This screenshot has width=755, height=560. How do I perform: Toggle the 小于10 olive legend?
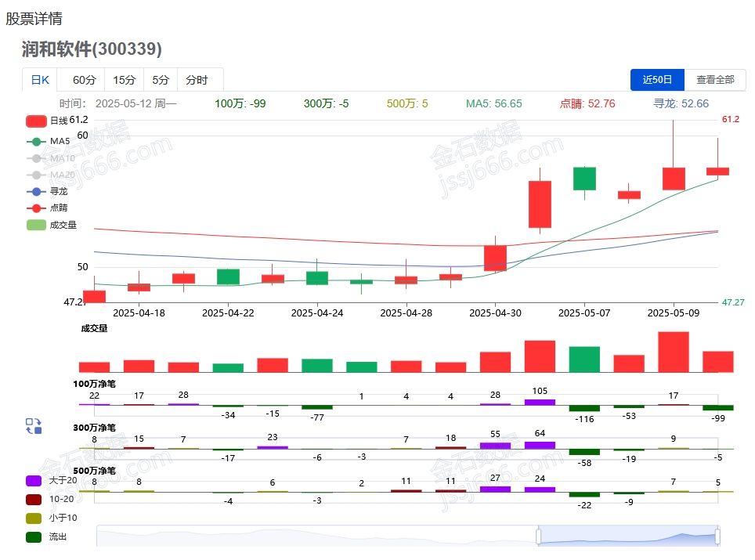(51, 518)
